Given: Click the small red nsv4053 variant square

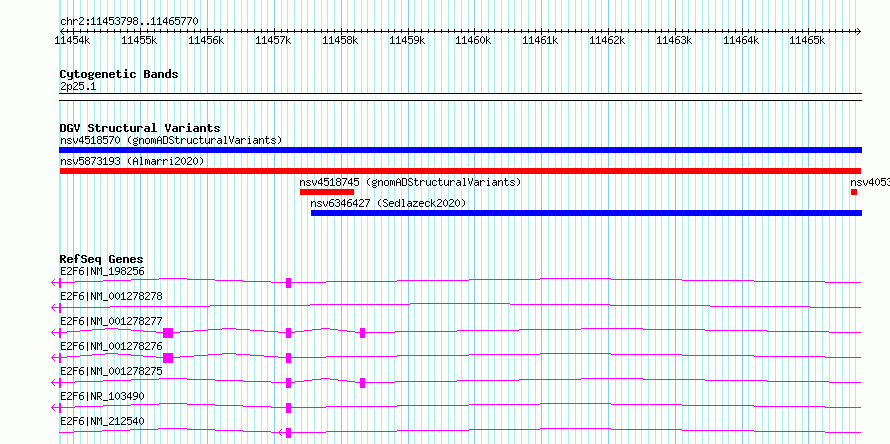Looking at the screenshot, I should click(x=854, y=192).
